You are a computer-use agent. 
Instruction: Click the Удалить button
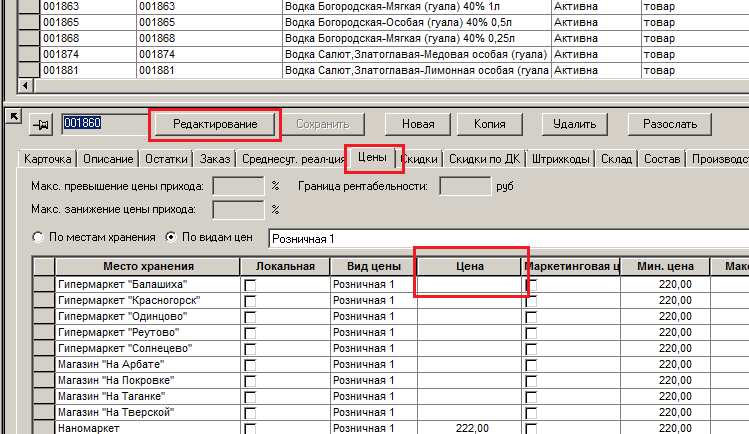coord(575,124)
